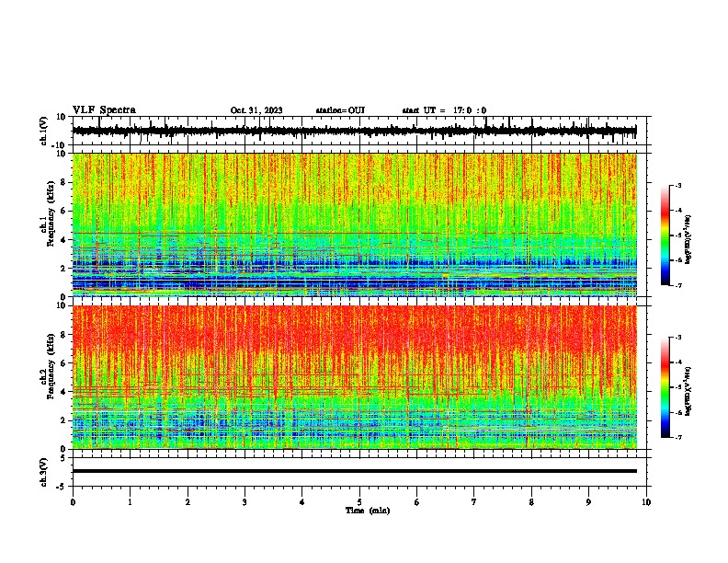
Task: Click the time axis tick label "2"
Action: click(188, 502)
